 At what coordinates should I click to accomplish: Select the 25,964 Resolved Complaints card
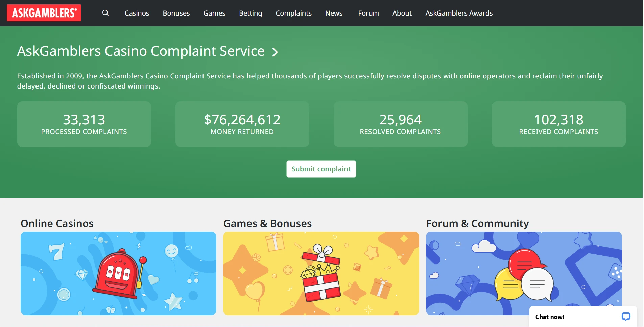pyautogui.click(x=401, y=124)
